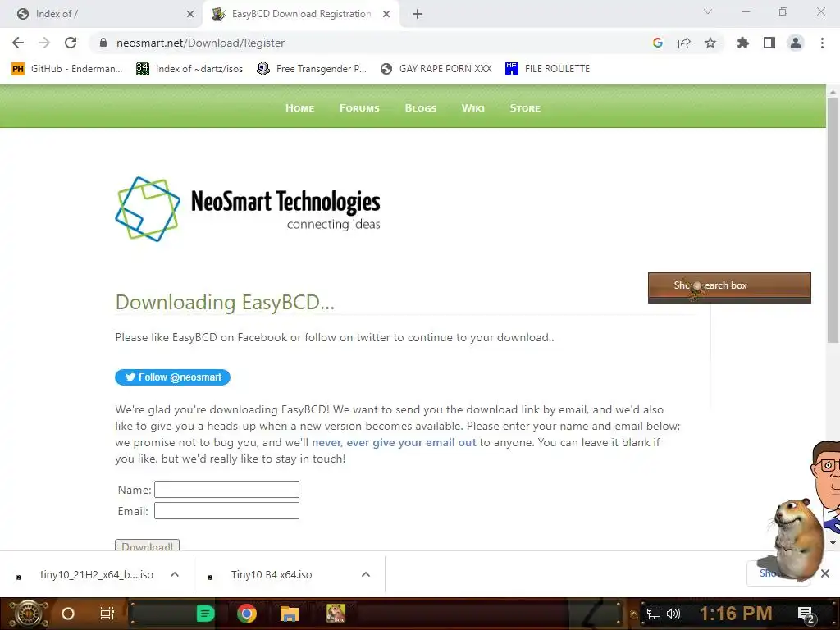Click the share page icon
The width and height of the screenshot is (840, 630).
684,43
